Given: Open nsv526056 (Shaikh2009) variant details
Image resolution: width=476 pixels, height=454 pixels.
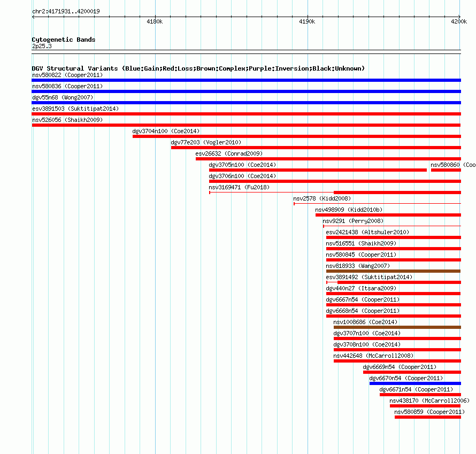Looking at the screenshot, I should (67, 120).
